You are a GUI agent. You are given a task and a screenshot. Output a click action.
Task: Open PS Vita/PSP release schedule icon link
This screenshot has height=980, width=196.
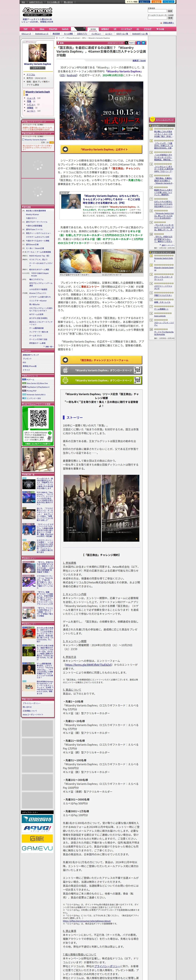[x=24, y=391]
